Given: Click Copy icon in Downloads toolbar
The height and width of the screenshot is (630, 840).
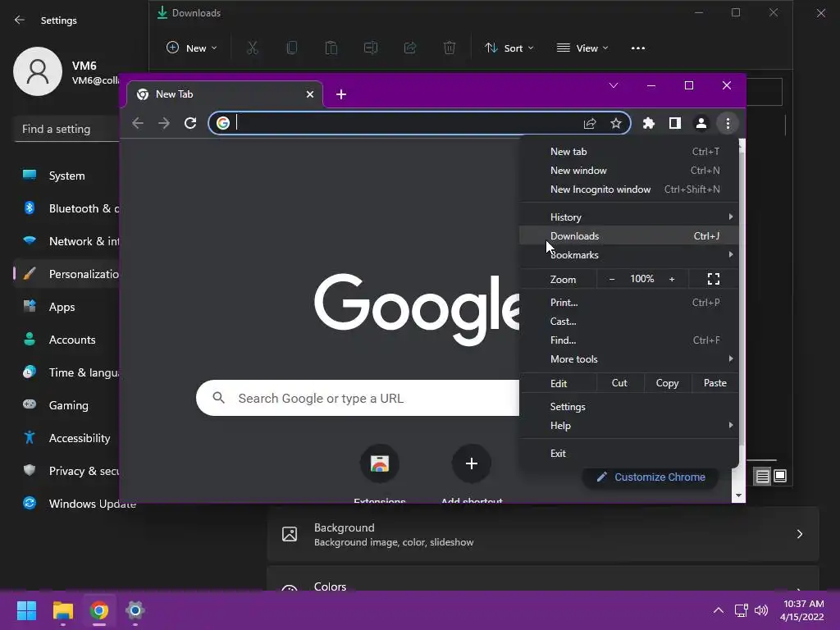Looking at the screenshot, I should pyautogui.click(x=292, y=48).
